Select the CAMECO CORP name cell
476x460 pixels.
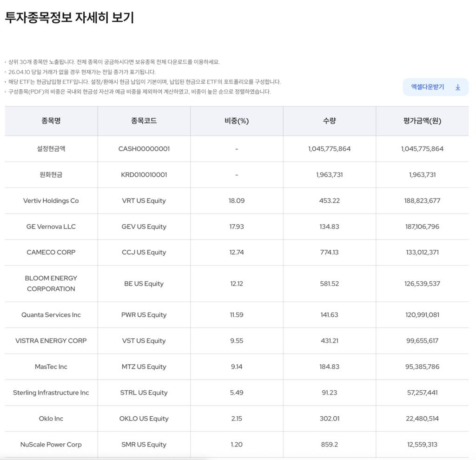point(51,252)
